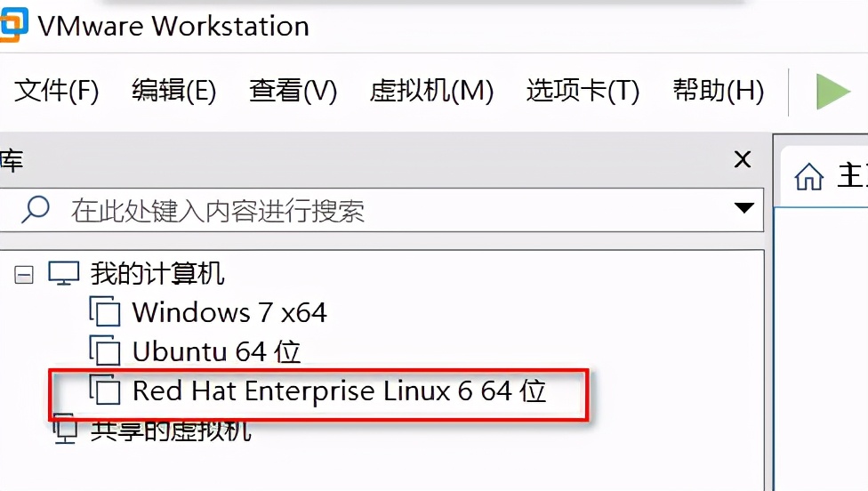868x491 pixels.
Task: Open the 帮助(H) menu
Action: (x=718, y=91)
